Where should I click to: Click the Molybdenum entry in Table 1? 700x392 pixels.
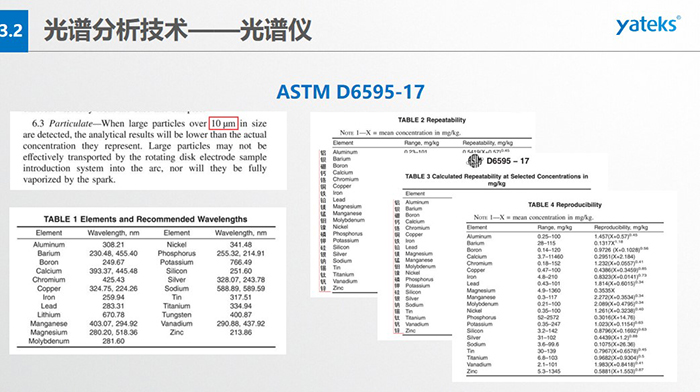(49, 341)
